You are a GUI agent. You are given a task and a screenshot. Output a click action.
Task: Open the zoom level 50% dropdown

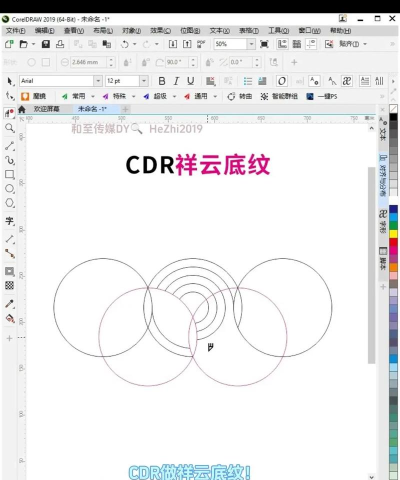click(251, 44)
